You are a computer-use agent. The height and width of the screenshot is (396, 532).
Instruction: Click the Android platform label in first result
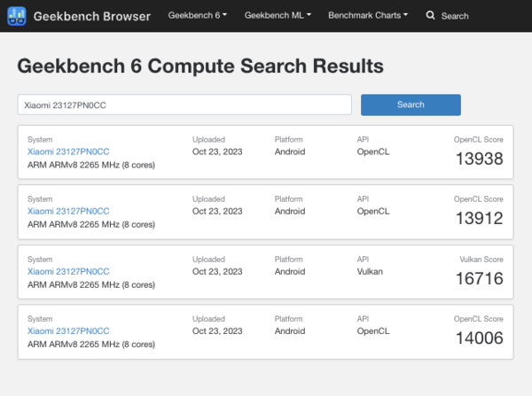pyautogui.click(x=290, y=151)
